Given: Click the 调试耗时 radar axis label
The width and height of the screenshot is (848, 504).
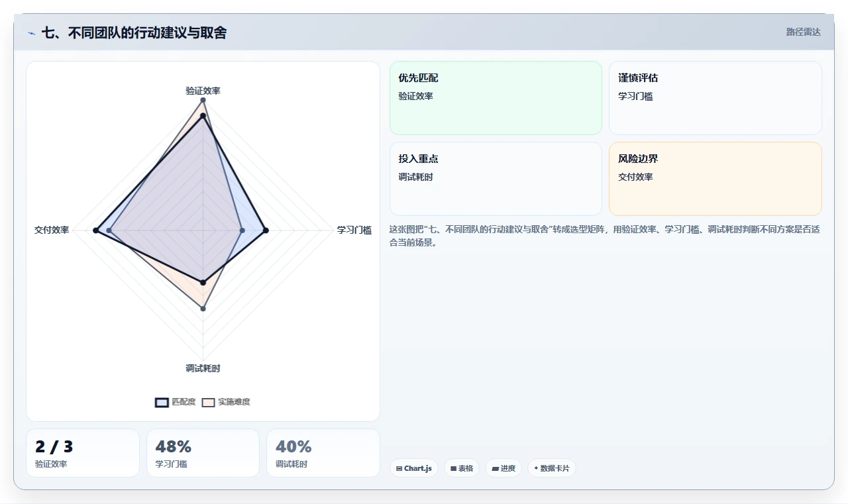Looking at the screenshot, I should pos(203,368).
